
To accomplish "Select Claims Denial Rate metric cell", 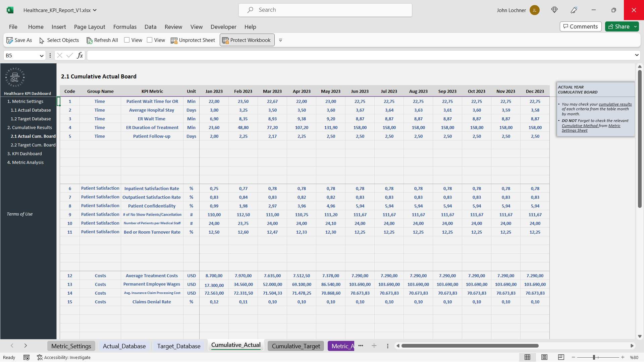I will pos(152,302).
